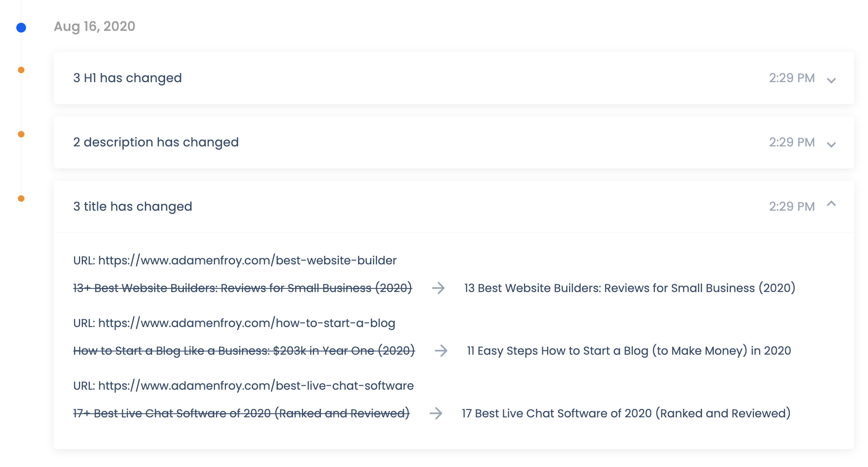Click the '3 title has changed' heading
Screen dimensions: 868x467
click(133, 207)
